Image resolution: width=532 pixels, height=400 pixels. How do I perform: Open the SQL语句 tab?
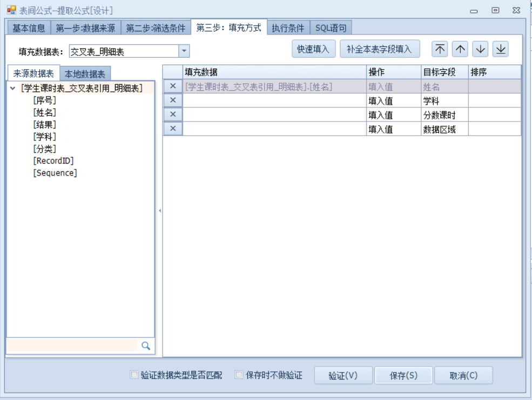point(331,28)
